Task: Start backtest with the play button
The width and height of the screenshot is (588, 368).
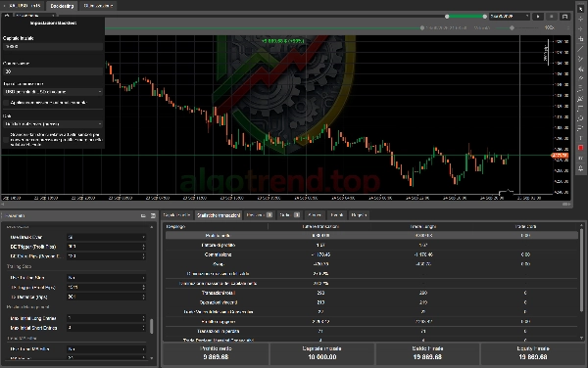Action: (538, 17)
